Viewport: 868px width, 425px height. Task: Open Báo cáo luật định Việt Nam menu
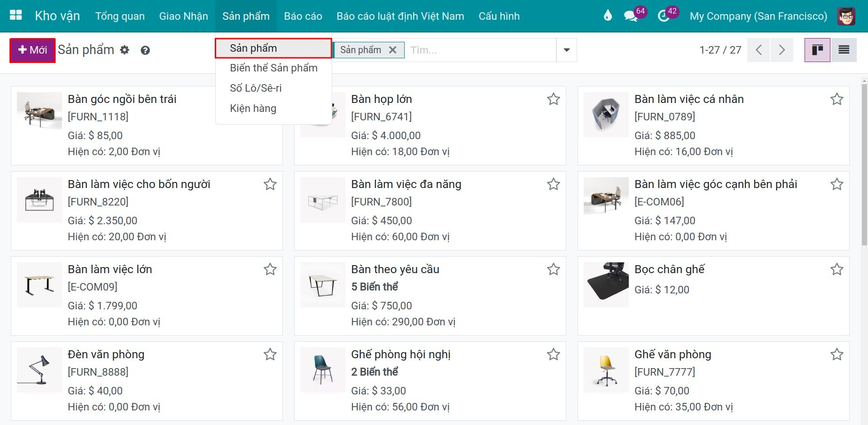click(x=400, y=16)
